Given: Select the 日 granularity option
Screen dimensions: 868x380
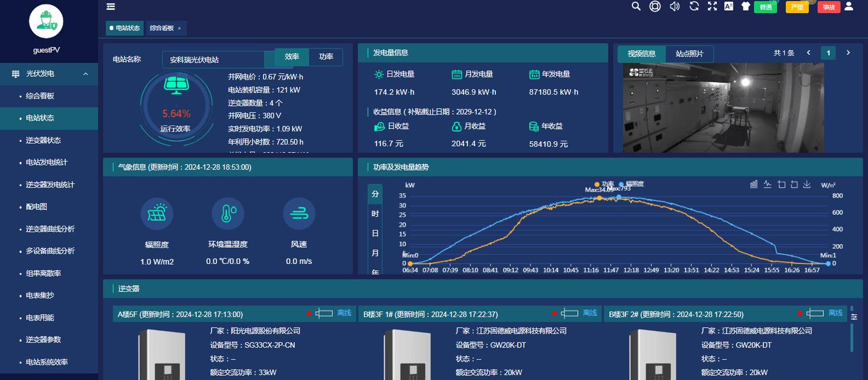Looking at the screenshot, I should (375, 234).
